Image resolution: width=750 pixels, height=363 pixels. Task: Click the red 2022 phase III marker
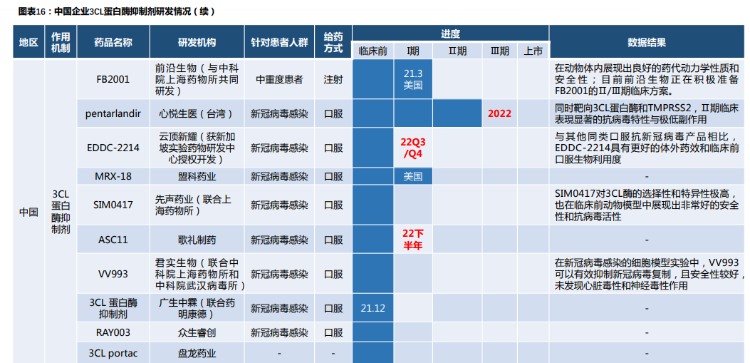tap(499, 114)
